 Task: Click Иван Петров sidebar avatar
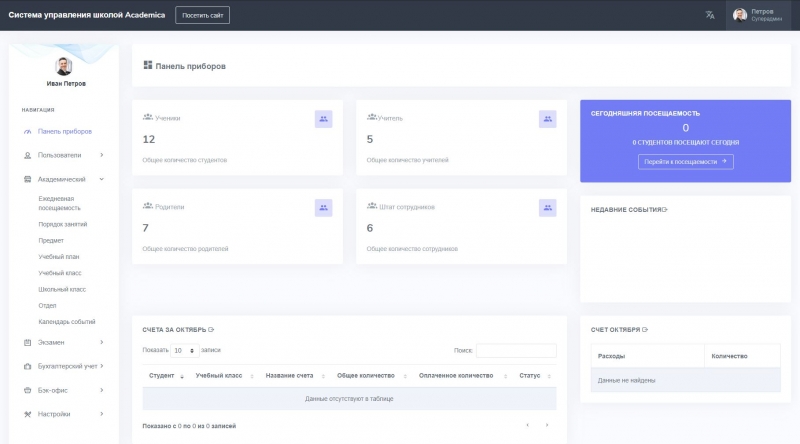click(64, 66)
